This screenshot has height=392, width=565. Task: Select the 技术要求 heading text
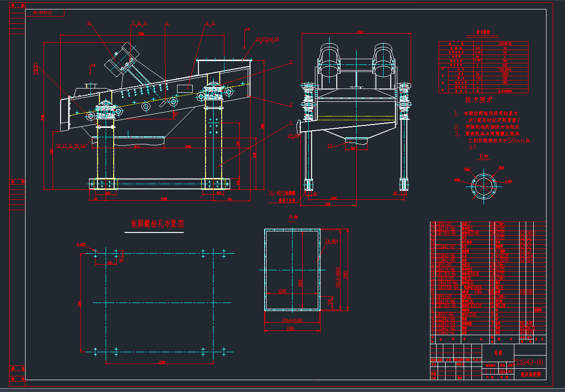pos(479,100)
